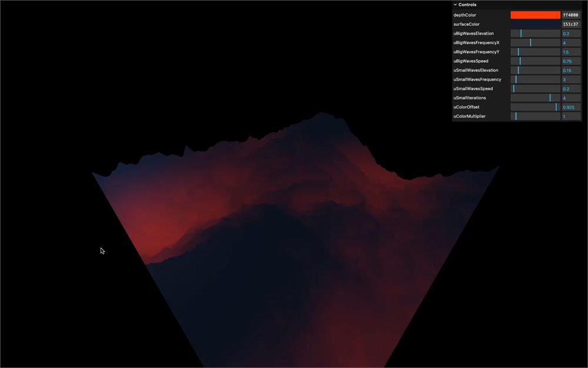Click the "uSmallWavesElevation" label

pos(476,70)
